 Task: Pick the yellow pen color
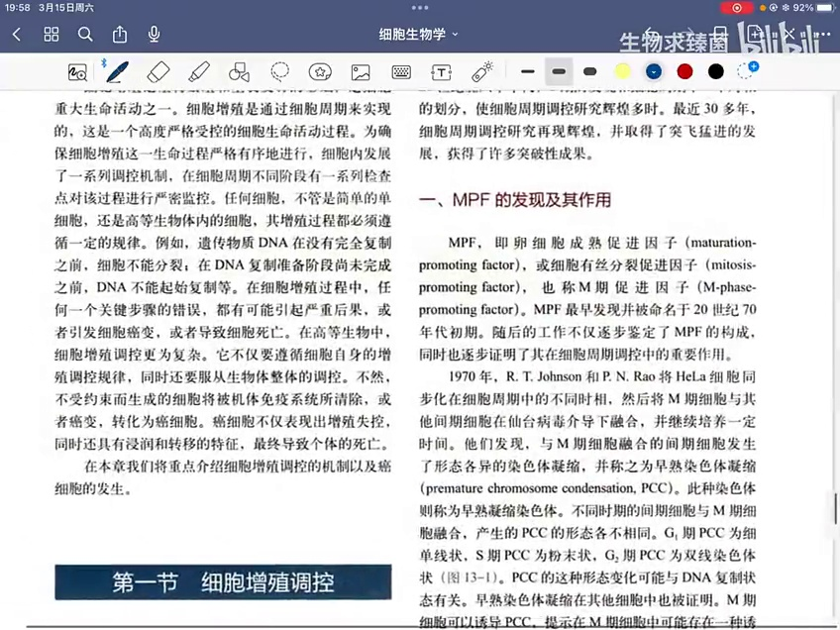pyautogui.click(x=622, y=71)
